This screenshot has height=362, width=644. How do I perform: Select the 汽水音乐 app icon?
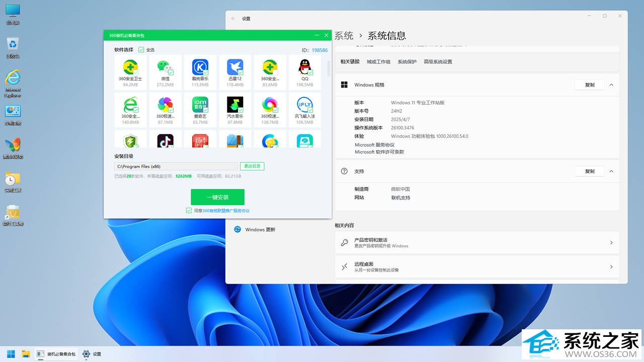(235, 105)
